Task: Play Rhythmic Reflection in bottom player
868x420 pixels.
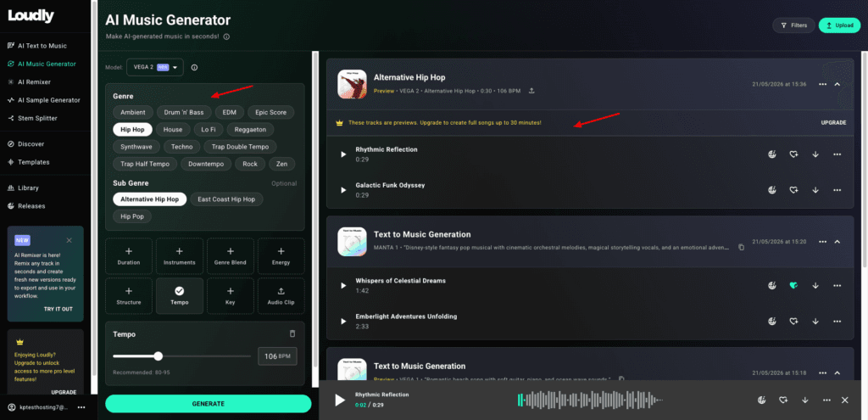Action: (340, 400)
